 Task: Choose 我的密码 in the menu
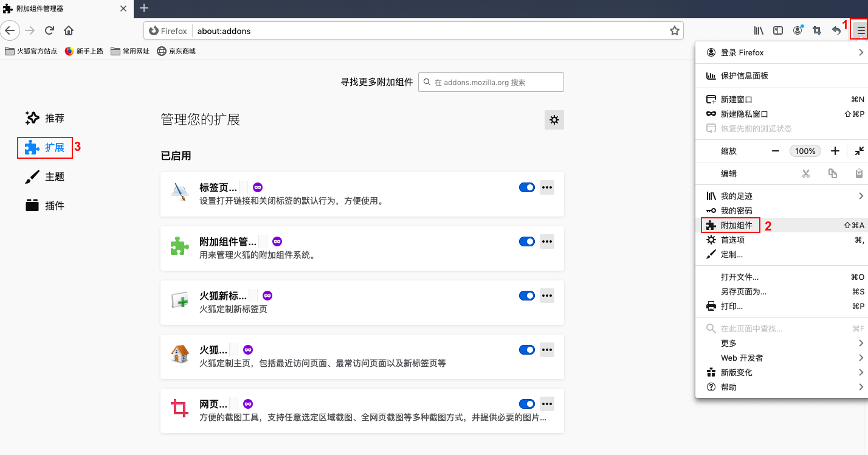(783, 210)
